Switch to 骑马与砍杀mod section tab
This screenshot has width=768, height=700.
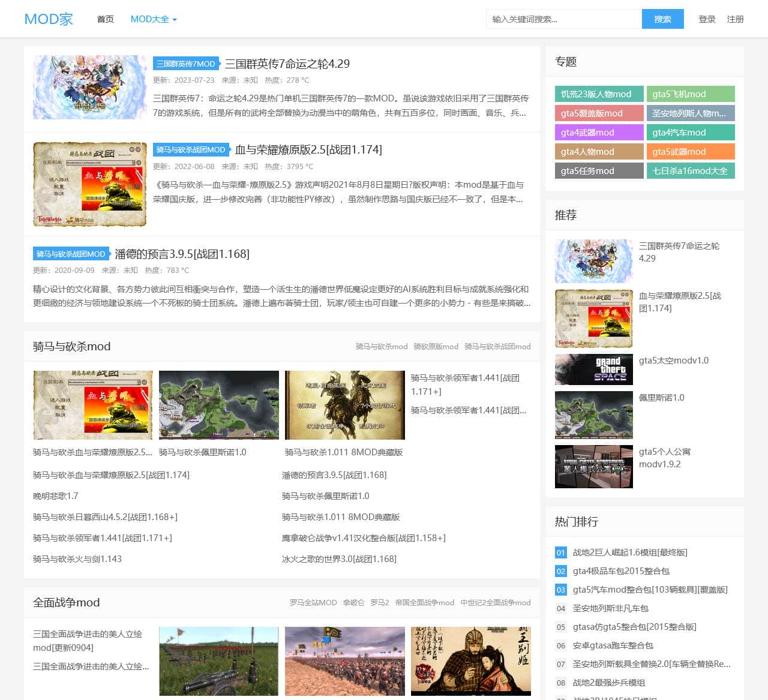382,347
